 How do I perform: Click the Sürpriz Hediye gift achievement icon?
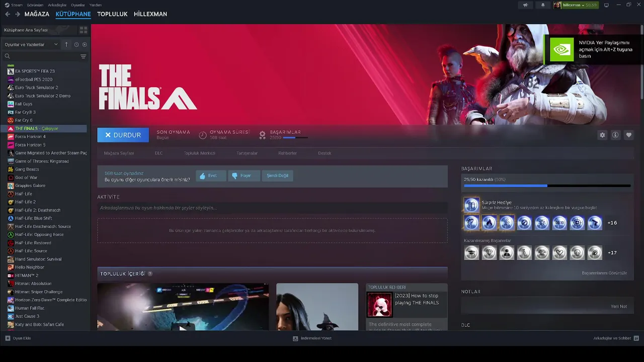click(471, 205)
